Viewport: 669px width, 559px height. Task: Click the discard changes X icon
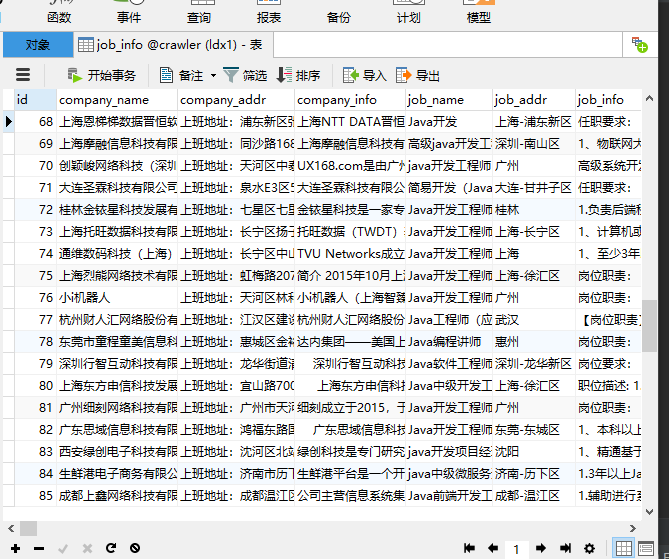87,548
